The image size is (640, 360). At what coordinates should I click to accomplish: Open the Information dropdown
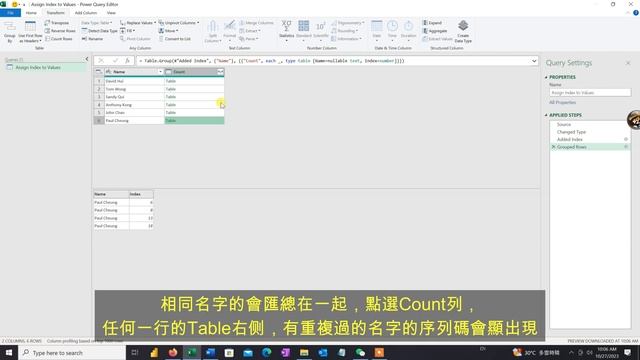coord(346,39)
